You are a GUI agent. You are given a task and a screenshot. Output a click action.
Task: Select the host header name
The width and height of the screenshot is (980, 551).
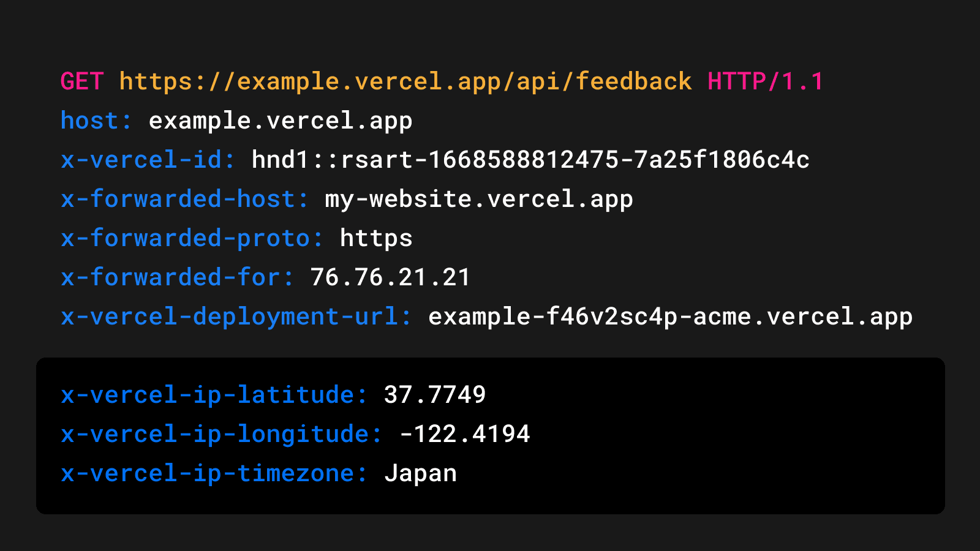pyautogui.click(x=96, y=121)
